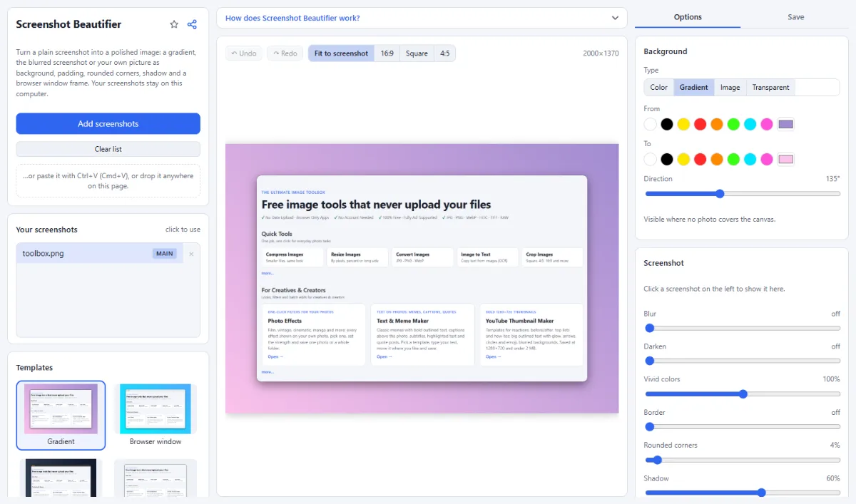The width and height of the screenshot is (856, 504).
Task: Select Fit to screenshot aspect option
Action: tap(341, 53)
